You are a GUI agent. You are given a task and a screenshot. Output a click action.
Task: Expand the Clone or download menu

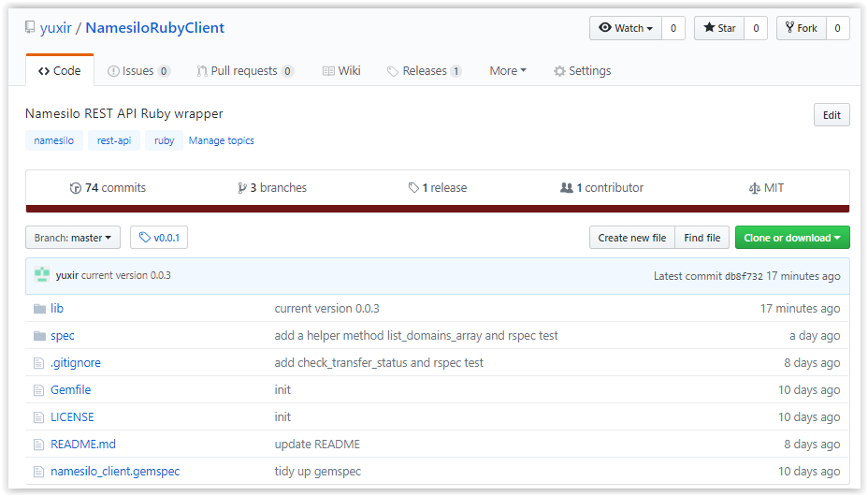point(792,238)
